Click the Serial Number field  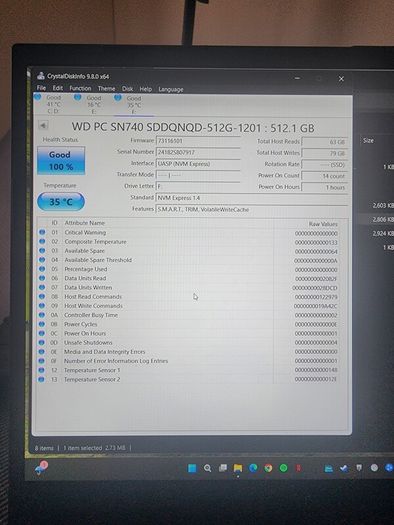tap(198, 152)
